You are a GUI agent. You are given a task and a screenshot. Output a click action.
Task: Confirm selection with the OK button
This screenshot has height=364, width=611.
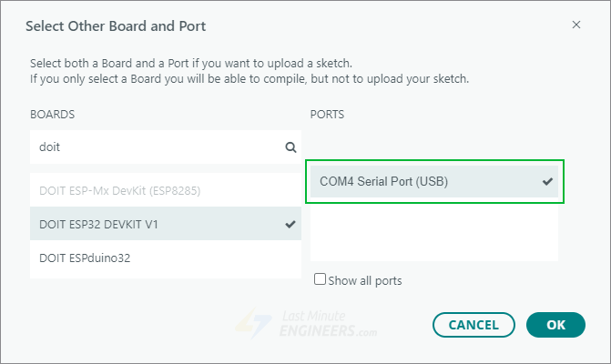[x=556, y=325]
